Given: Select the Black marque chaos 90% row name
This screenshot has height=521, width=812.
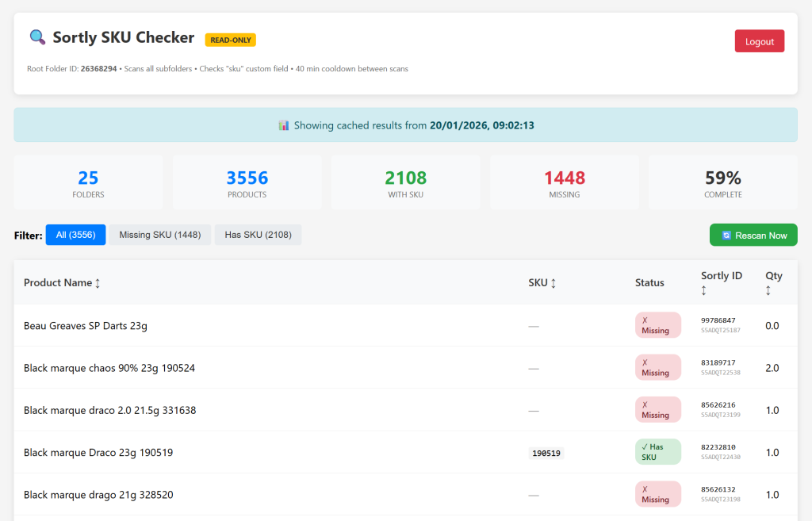Looking at the screenshot, I should [x=109, y=368].
